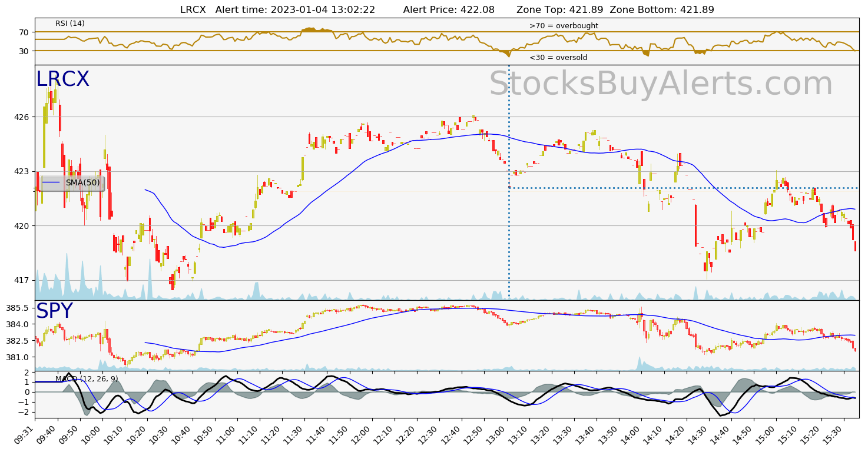Viewport: 868px width, 452px height.
Task: Click the 'Alert time: 2023-01-04 13:02:22' title text
Action: [295, 9]
